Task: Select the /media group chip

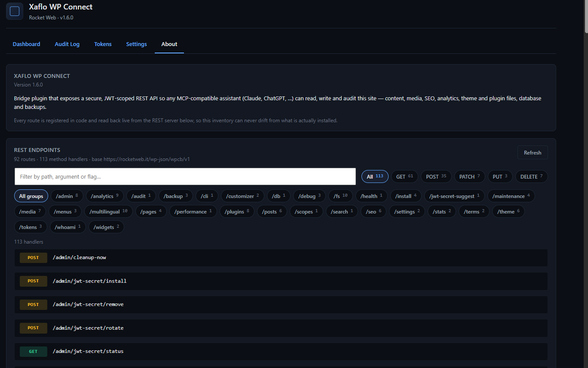Action: 30,212
